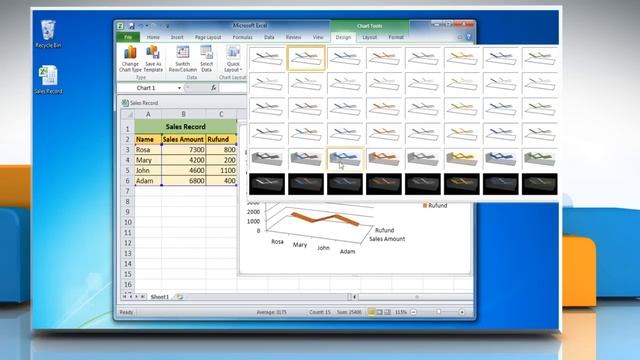Switch to the Home ribbon tab
The width and height of the screenshot is (640, 360).
153,37
